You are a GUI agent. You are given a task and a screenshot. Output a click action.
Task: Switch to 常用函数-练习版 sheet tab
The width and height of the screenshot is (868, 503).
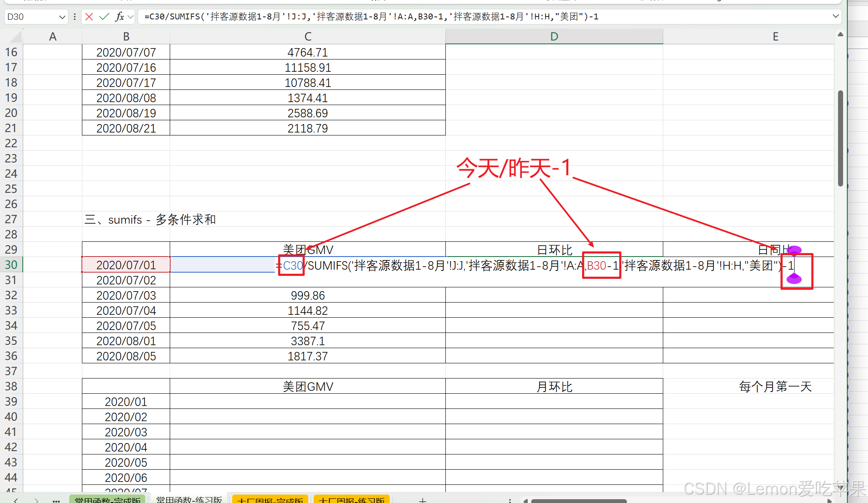click(189, 500)
